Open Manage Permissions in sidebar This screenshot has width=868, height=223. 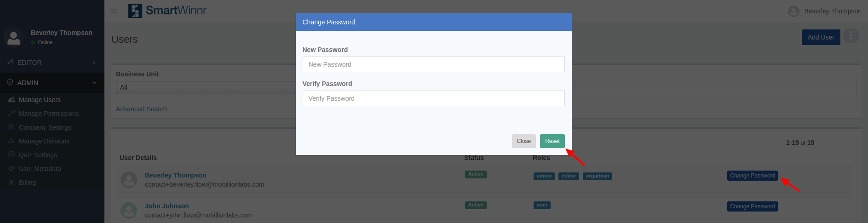click(x=48, y=114)
